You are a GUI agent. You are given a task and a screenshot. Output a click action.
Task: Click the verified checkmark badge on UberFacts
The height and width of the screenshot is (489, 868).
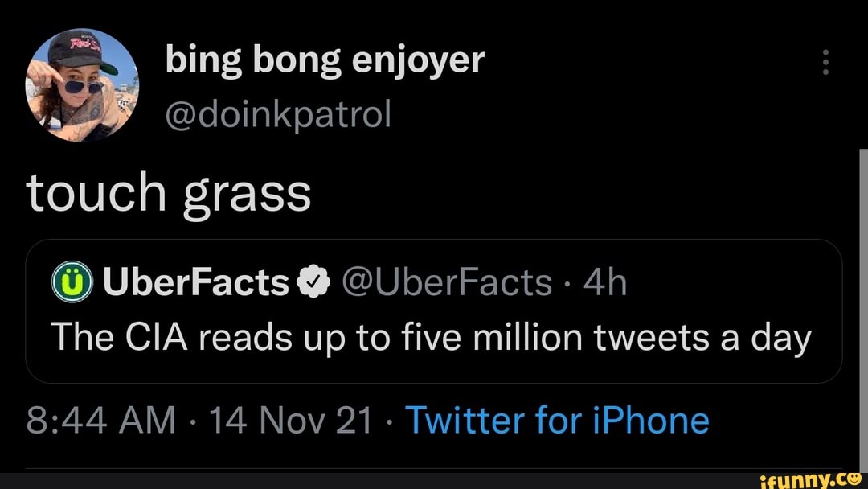[x=313, y=280]
